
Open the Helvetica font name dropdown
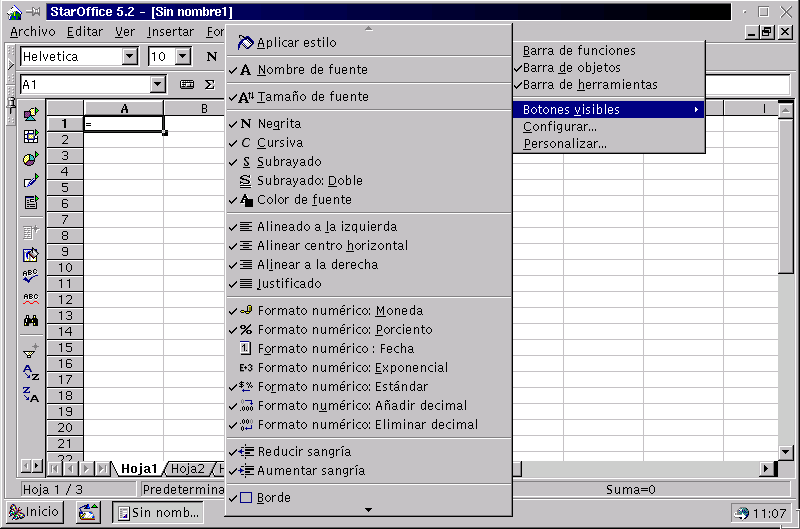click(129, 57)
